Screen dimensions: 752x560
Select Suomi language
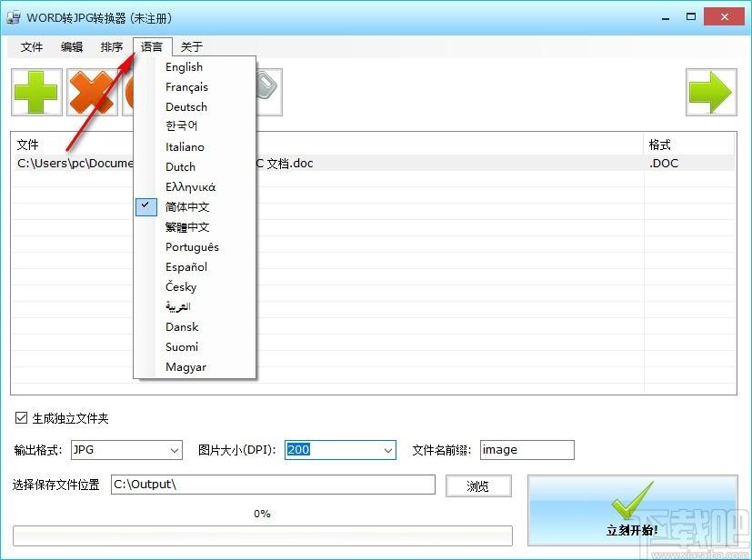tap(195, 346)
